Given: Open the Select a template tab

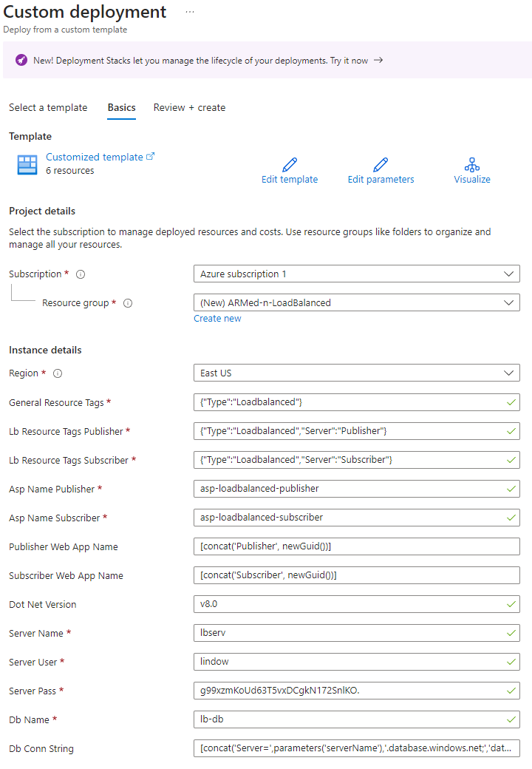Looking at the screenshot, I should click(x=48, y=107).
